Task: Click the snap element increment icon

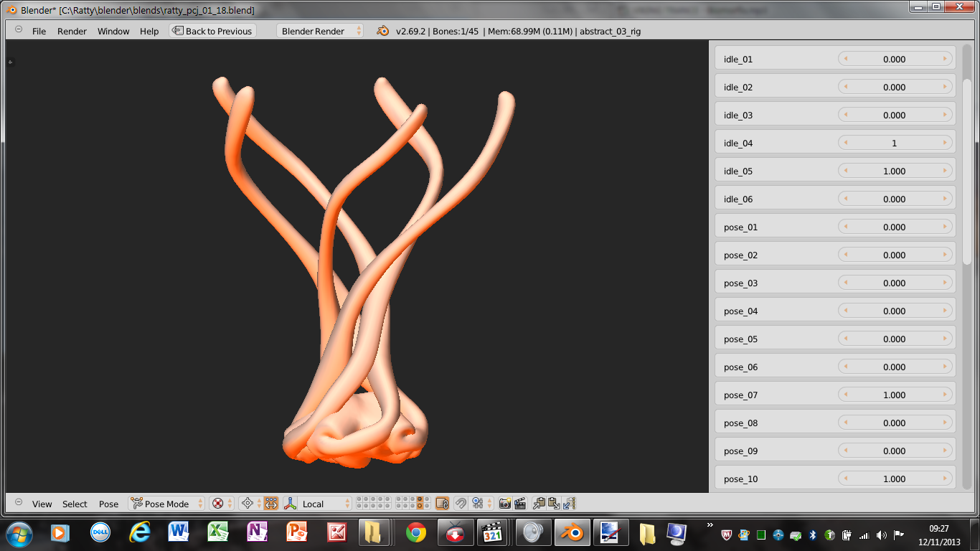Action: coord(477,504)
